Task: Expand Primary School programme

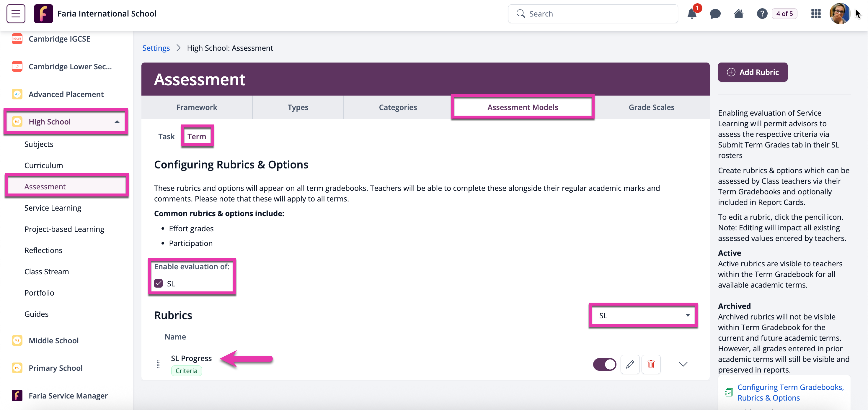Action: [56, 368]
